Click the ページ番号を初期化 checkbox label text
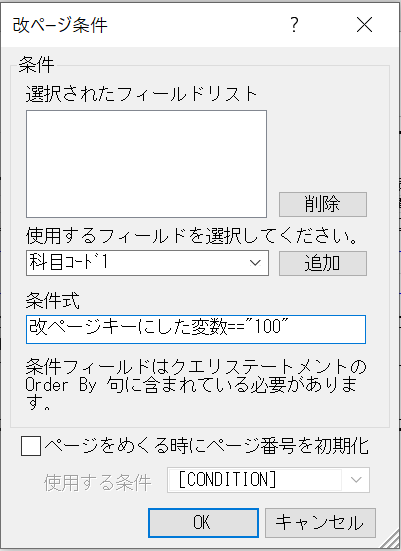This screenshot has height=551, width=401. coord(207,446)
